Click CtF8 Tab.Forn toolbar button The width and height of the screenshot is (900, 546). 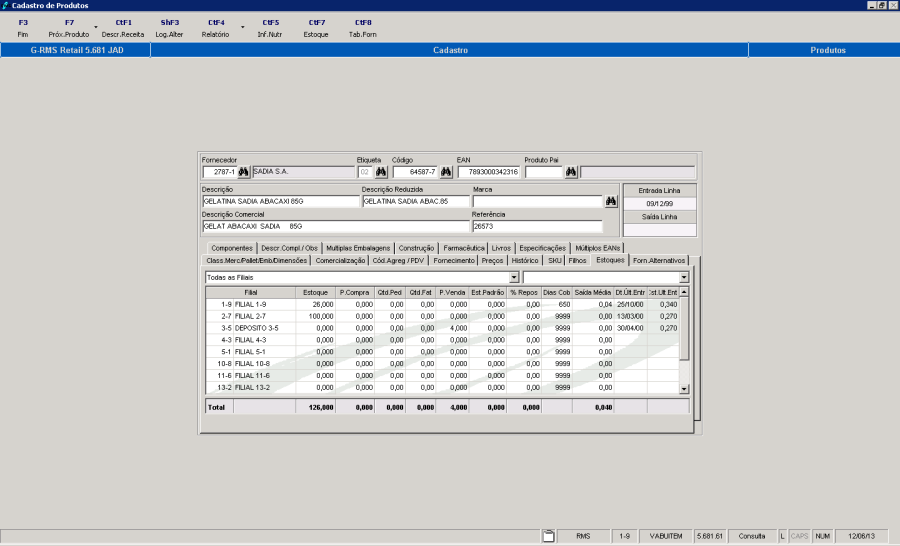coord(363,28)
